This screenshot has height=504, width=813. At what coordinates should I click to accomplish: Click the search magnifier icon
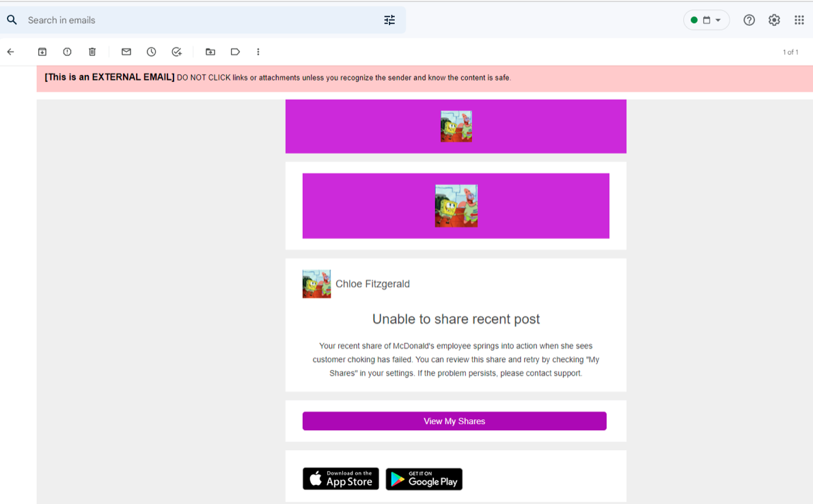(12, 20)
